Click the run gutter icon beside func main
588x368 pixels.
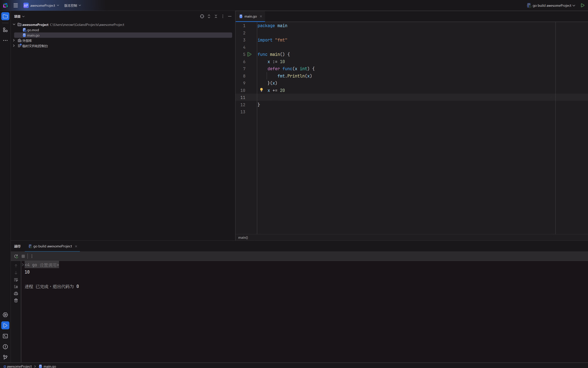click(249, 54)
